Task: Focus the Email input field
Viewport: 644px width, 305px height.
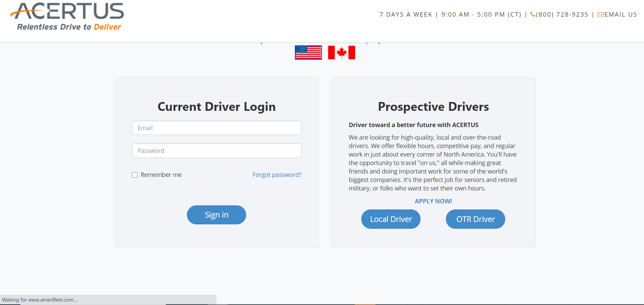Action: (216, 128)
